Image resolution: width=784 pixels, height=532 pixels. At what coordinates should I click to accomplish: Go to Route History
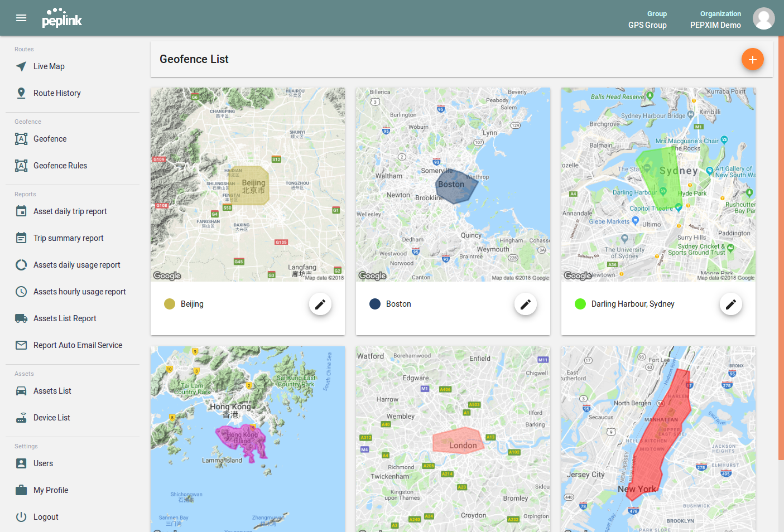(x=57, y=93)
